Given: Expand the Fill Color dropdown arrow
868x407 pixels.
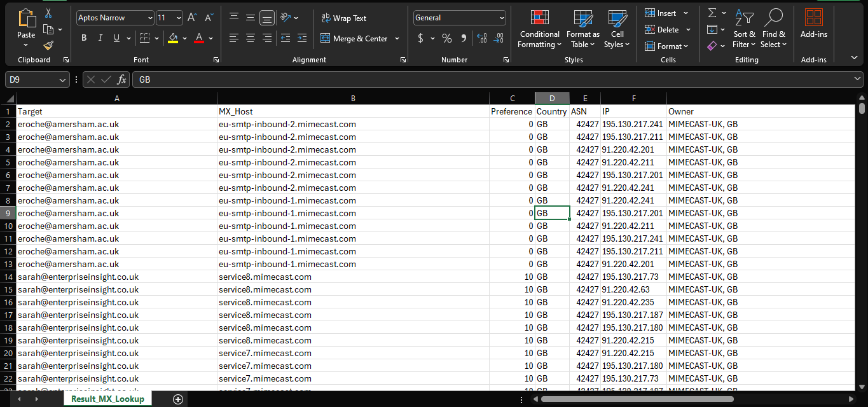Looking at the screenshot, I should [x=184, y=38].
